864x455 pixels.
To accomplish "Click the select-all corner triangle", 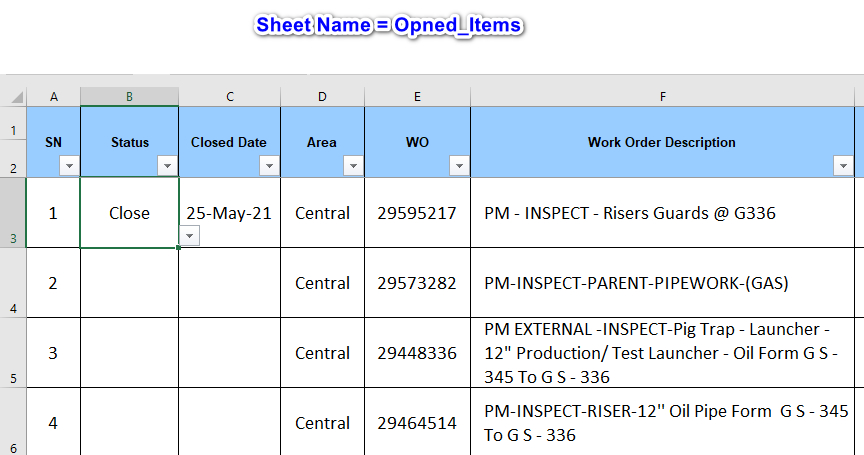I will coord(17,97).
